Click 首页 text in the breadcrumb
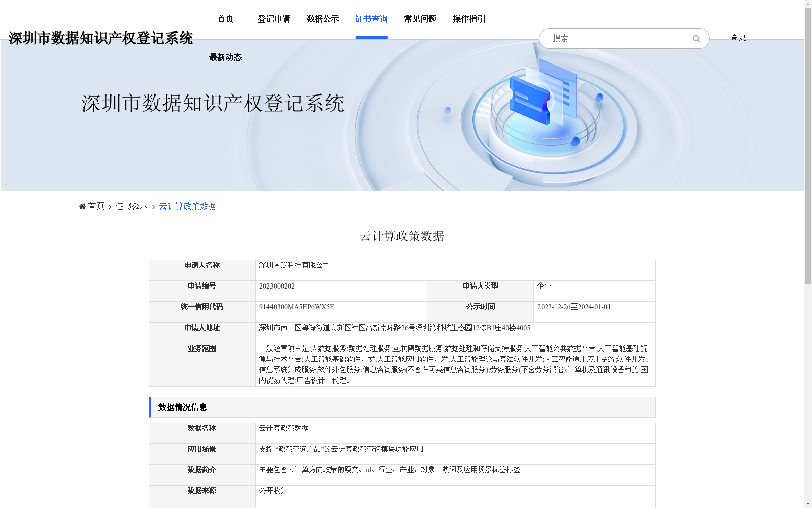 [x=96, y=206]
